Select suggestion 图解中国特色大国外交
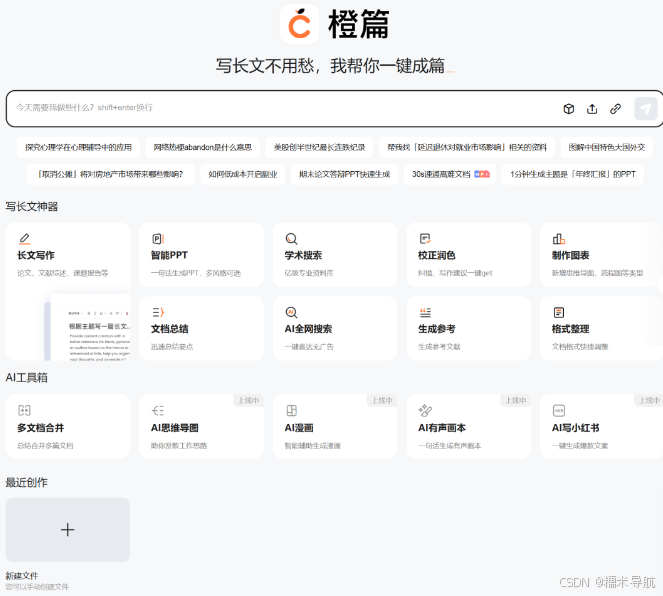 (x=607, y=147)
